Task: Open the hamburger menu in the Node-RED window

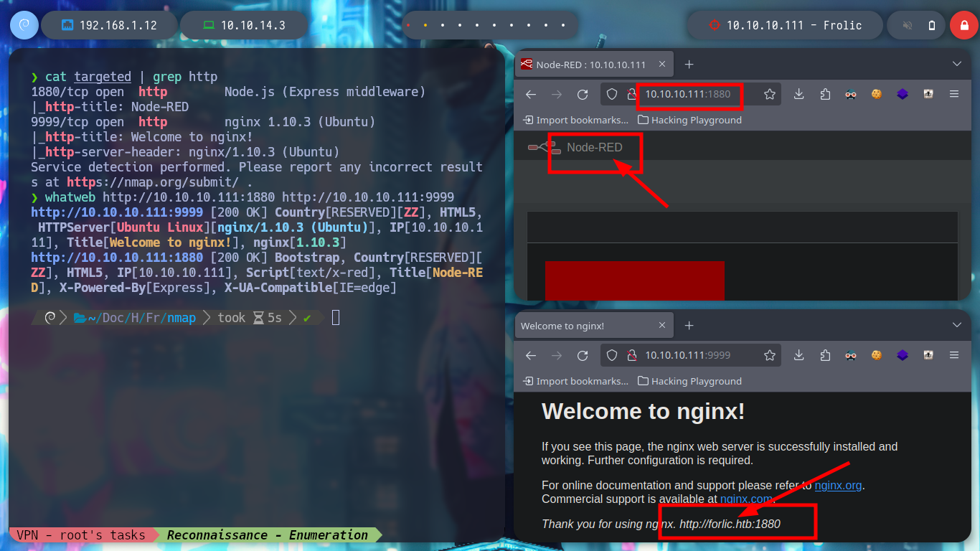Action: [x=954, y=94]
